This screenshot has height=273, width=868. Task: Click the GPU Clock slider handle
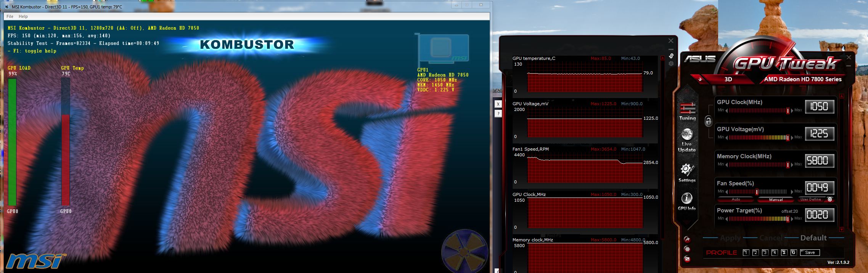(788, 111)
